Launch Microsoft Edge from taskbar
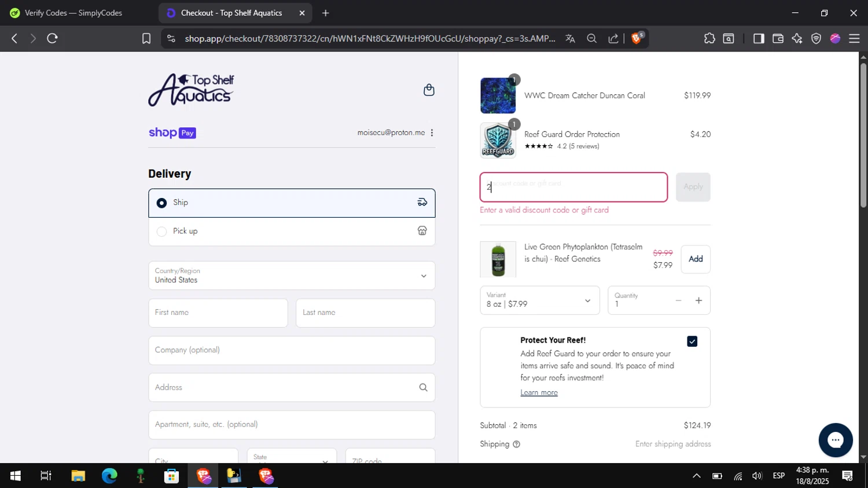The height and width of the screenshot is (488, 868). coord(109,476)
